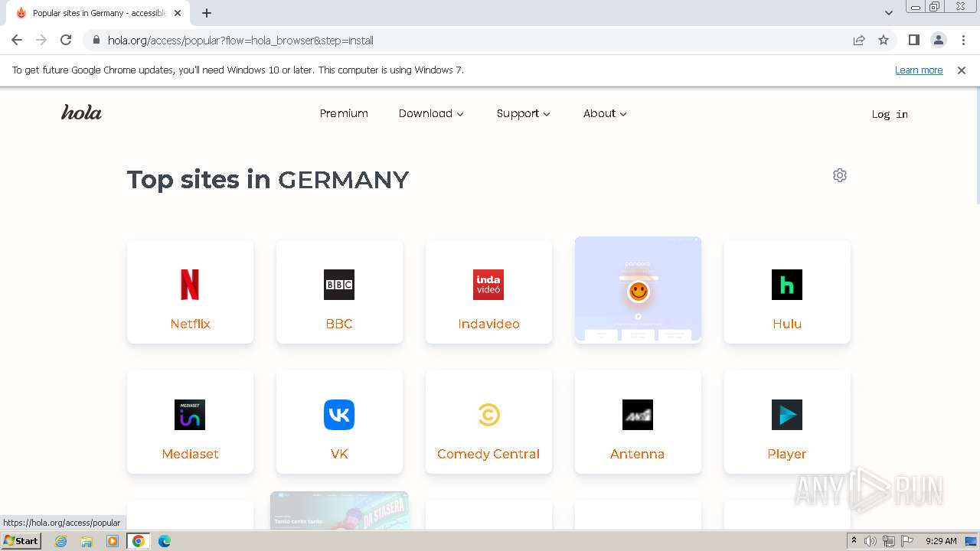This screenshot has height=551, width=980.
Task: Open the Premium page
Action: [344, 113]
